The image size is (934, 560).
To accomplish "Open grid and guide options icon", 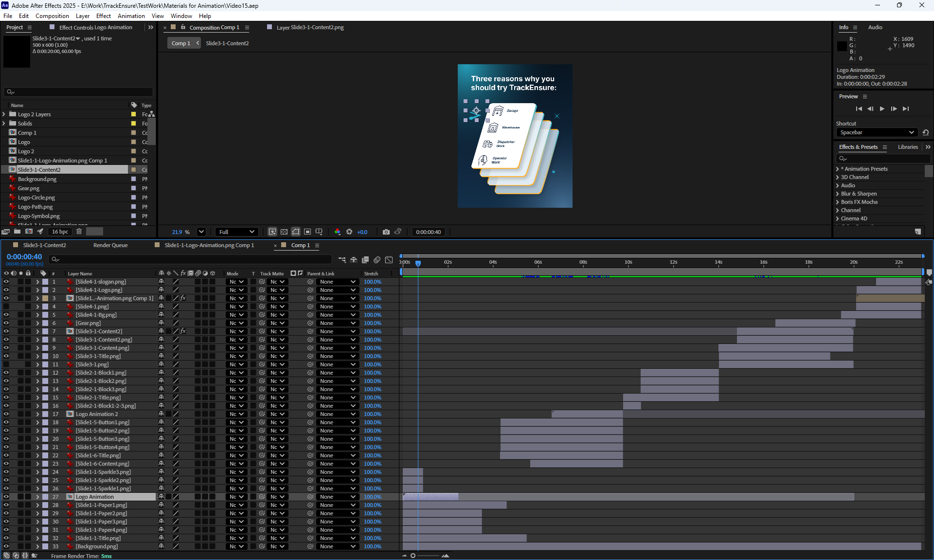I will (x=319, y=232).
